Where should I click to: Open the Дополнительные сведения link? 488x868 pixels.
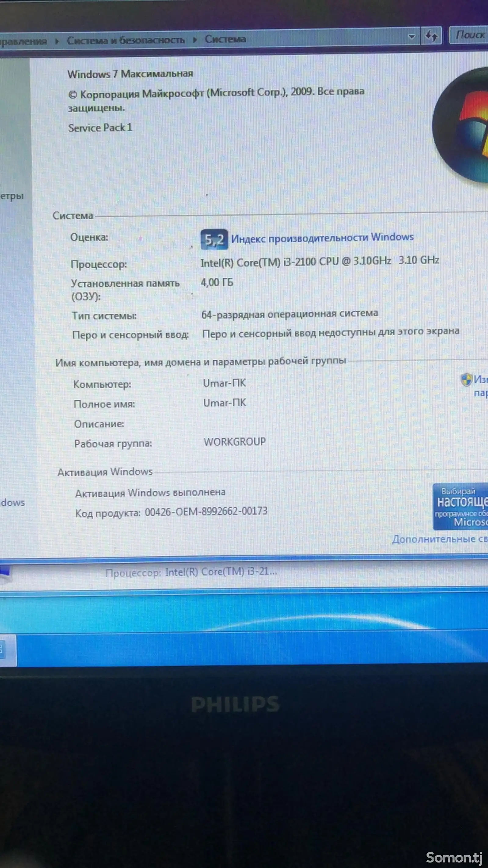tap(440, 539)
